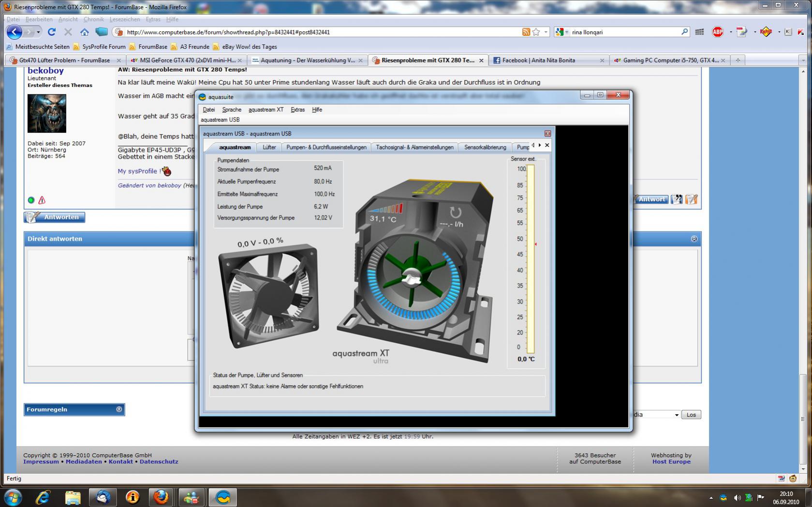Image resolution: width=812 pixels, height=507 pixels.
Task: Click the volume icon in system tray
Action: click(737, 497)
